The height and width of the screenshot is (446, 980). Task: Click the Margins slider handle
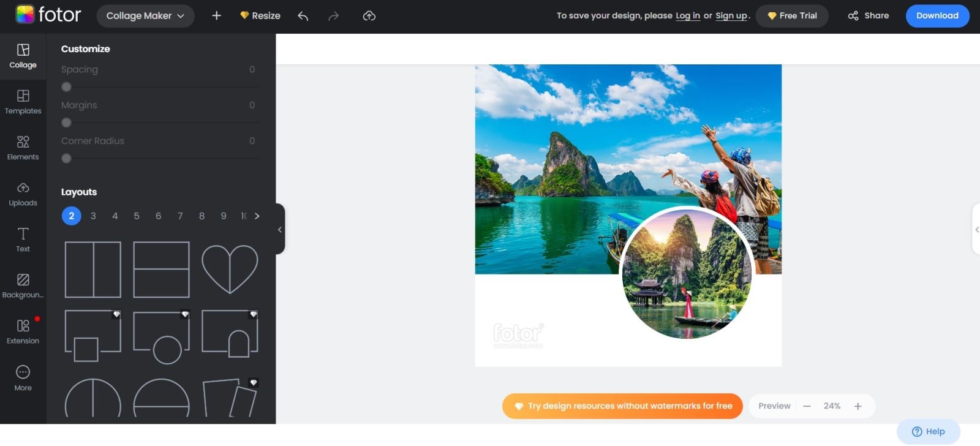point(66,123)
